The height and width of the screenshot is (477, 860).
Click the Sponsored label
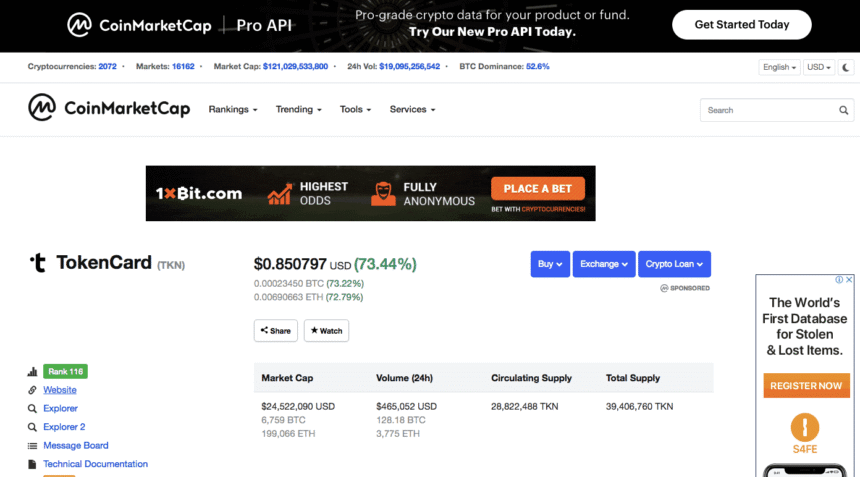[685, 288]
